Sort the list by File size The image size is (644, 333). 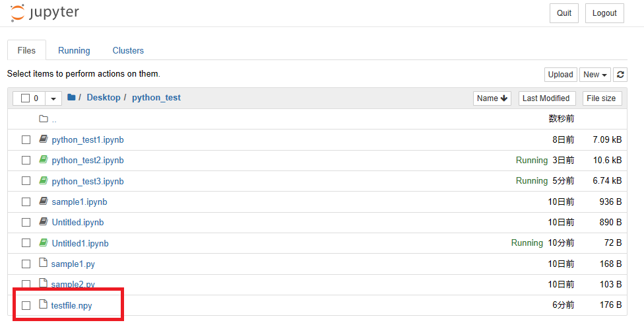tap(602, 98)
